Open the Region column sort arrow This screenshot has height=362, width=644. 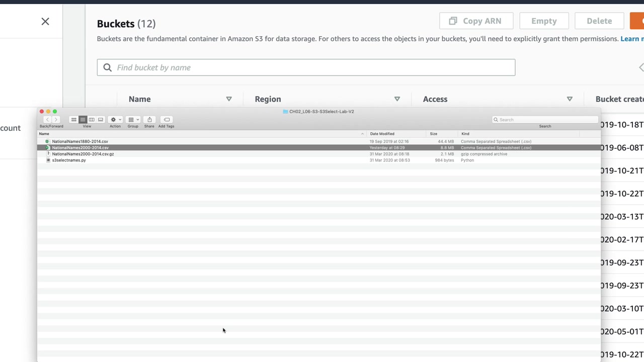click(x=397, y=99)
